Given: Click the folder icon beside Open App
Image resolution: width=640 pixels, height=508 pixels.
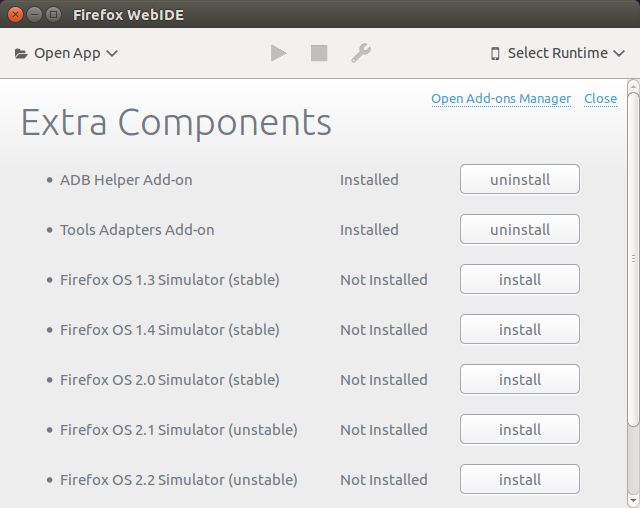Looking at the screenshot, I should tap(21, 53).
